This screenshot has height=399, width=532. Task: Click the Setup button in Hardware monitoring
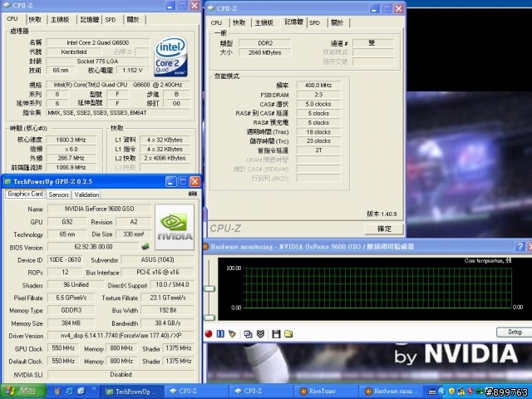[x=515, y=332]
